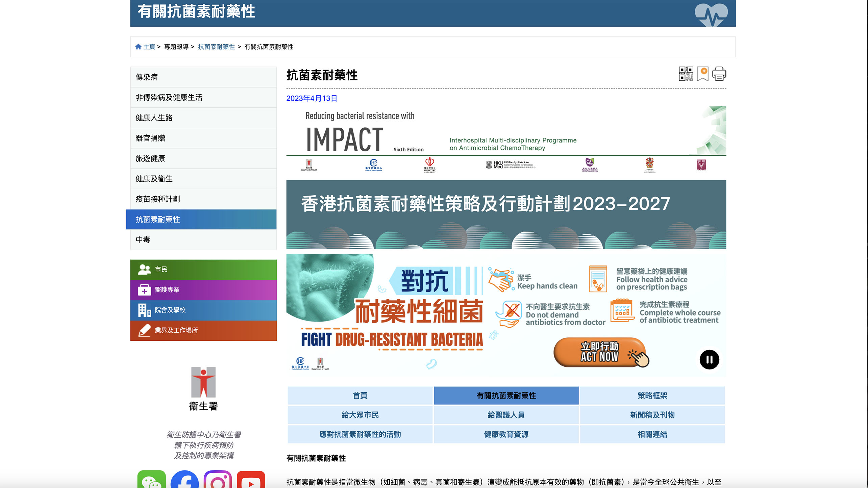868x488 pixels.
Task: Open the QR code icon
Action: (686, 74)
